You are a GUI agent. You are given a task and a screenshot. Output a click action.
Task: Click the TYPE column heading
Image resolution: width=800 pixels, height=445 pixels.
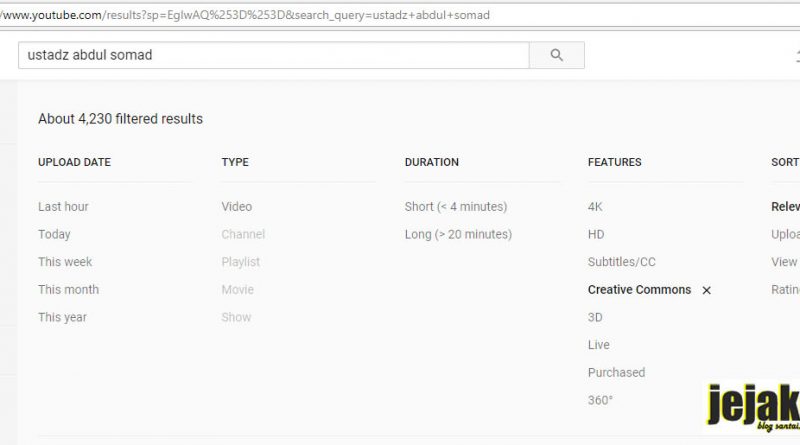[235, 162]
